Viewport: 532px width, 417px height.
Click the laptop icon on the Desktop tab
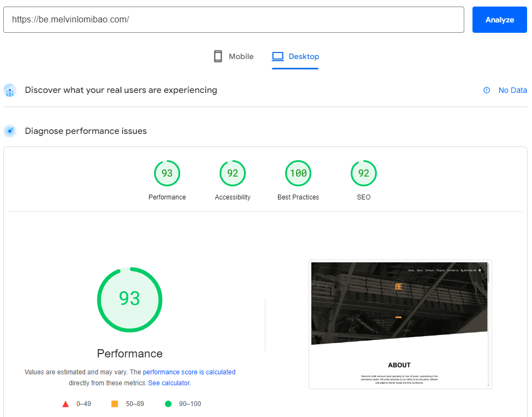pos(279,56)
